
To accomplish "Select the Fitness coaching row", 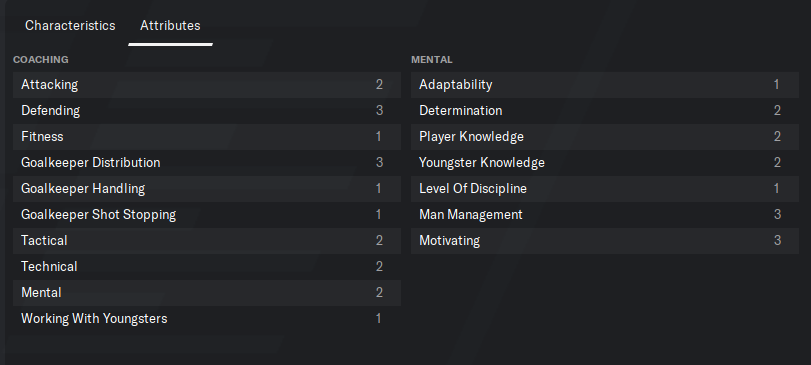I will coord(207,136).
